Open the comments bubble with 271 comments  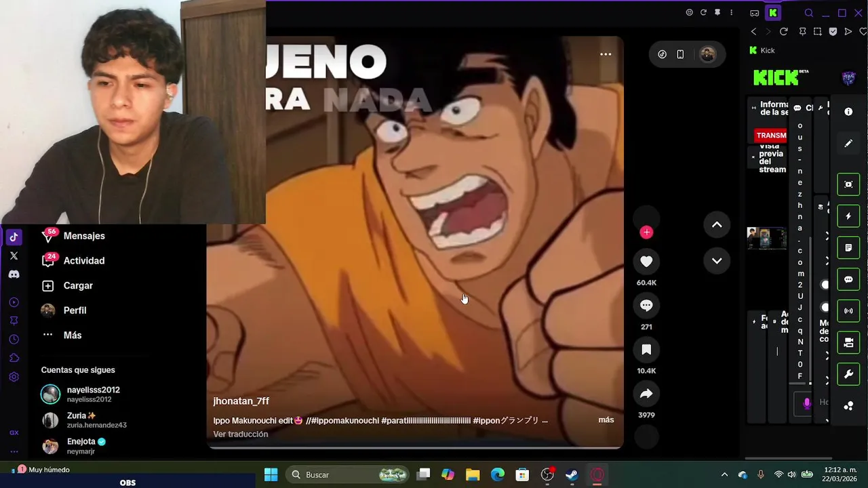[646, 306]
